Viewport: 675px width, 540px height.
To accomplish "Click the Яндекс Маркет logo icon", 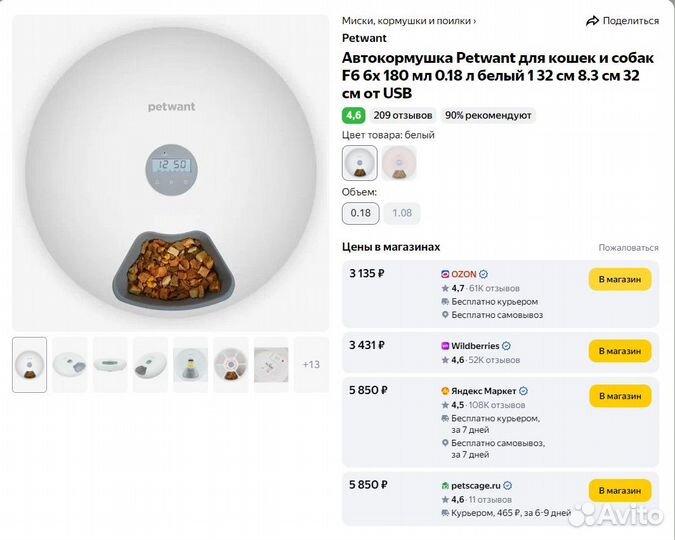I will (445, 391).
